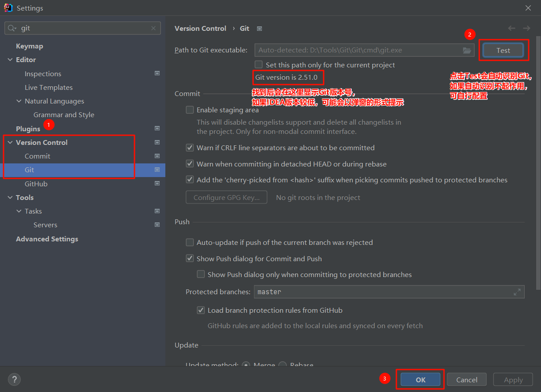
Task: Check 'Show Push dialog only when committing to protected branches'
Action: tap(201, 274)
